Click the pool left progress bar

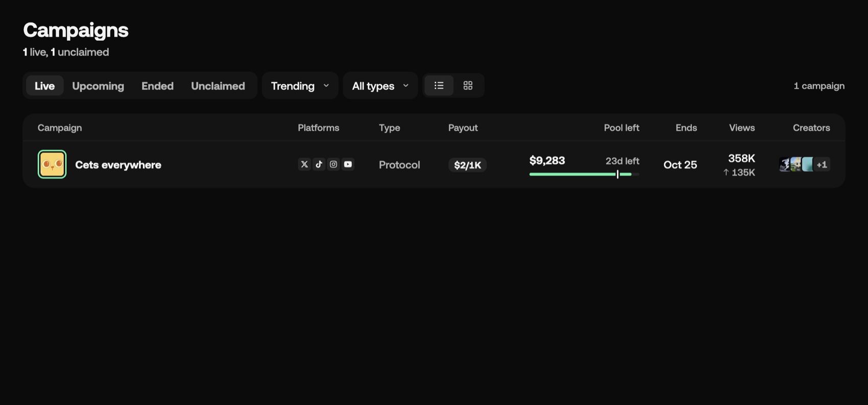[x=584, y=174]
